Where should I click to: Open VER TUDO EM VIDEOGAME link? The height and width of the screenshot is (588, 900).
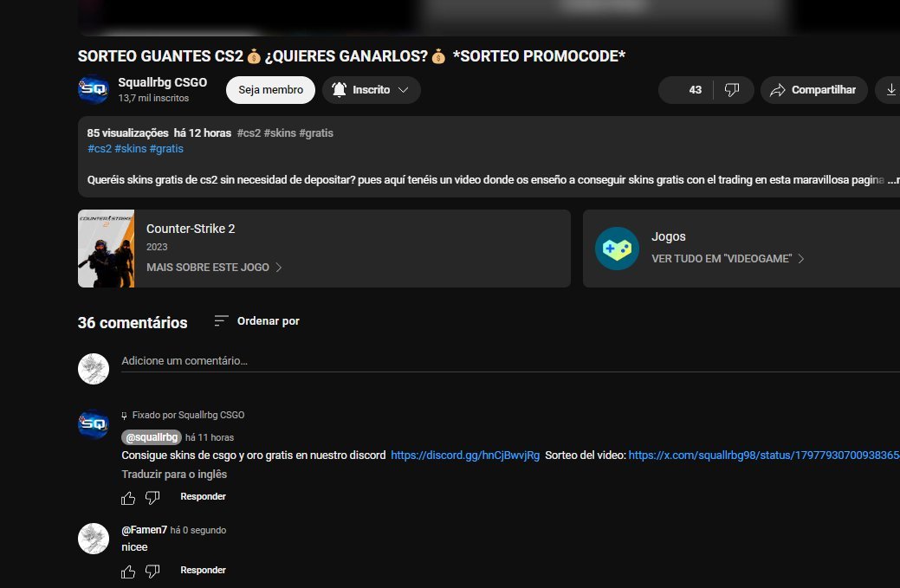pyautogui.click(x=728, y=259)
